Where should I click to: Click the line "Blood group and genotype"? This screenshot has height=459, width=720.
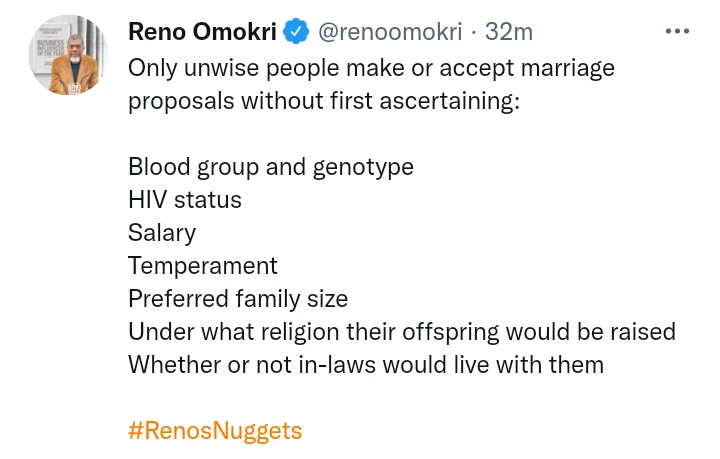(270, 166)
